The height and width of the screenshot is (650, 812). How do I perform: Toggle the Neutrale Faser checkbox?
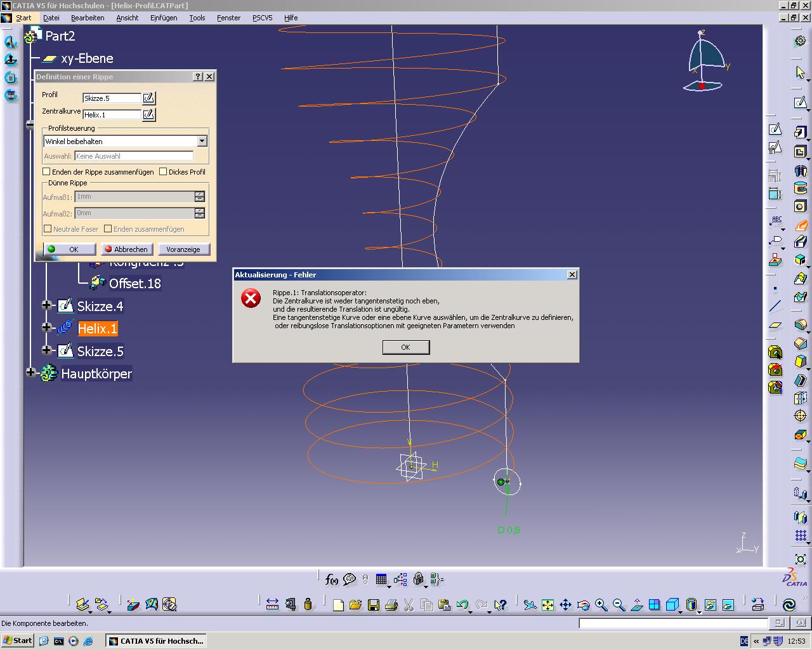[48, 229]
